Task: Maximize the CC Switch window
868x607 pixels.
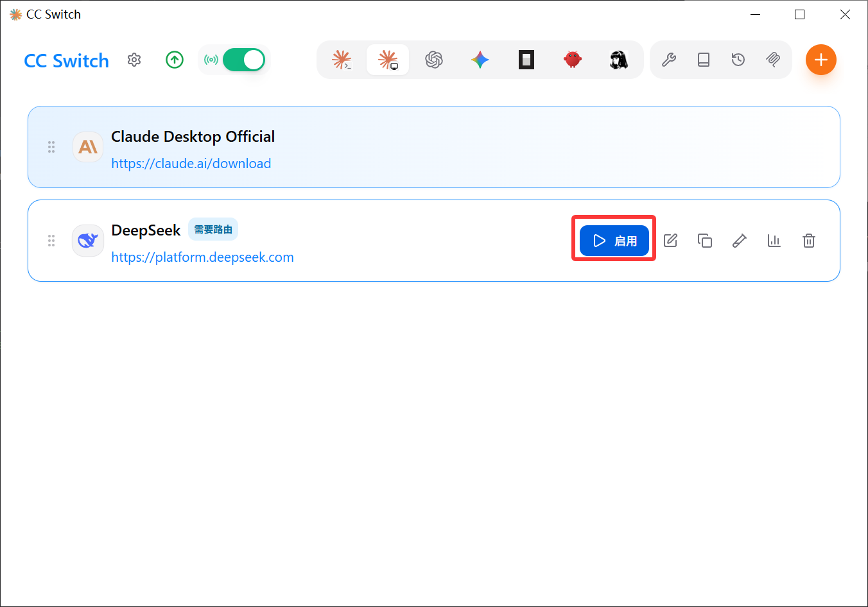Action: click(x=799, y=14)
